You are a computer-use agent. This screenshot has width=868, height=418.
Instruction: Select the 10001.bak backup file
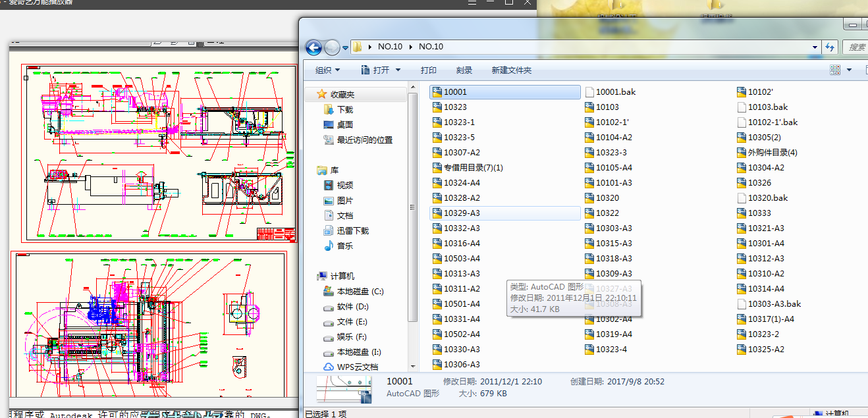[610, 92]
